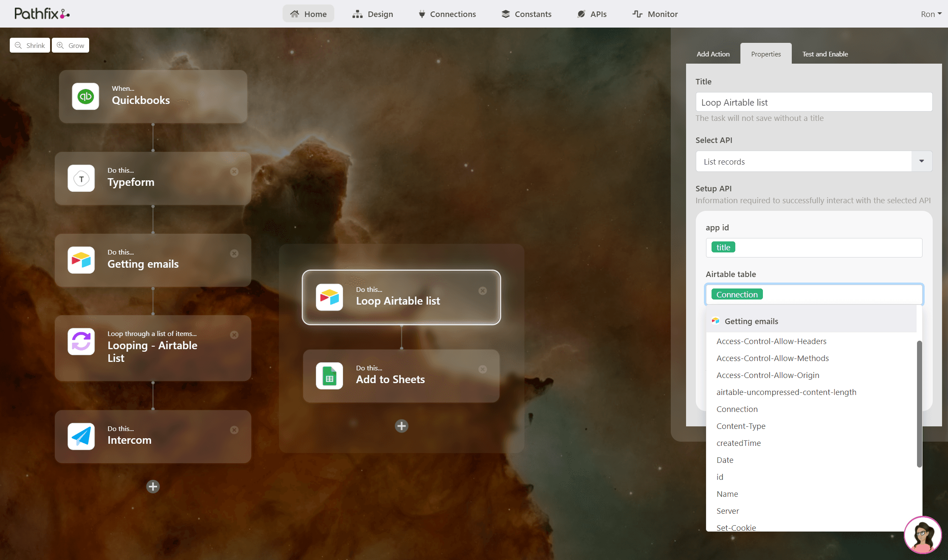Click the plus button below Add to Sheets
Screen dimensions: 948x560
[x=401, y=426]
